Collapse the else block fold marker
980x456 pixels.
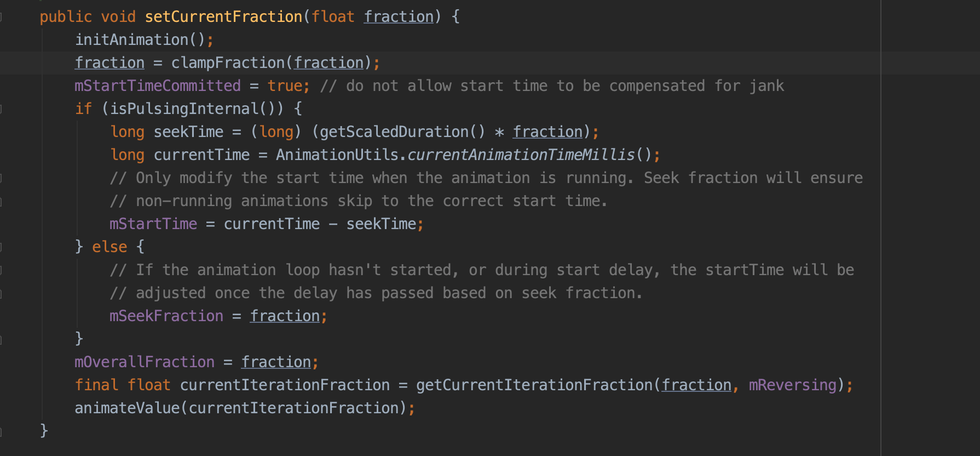(1, 247)
